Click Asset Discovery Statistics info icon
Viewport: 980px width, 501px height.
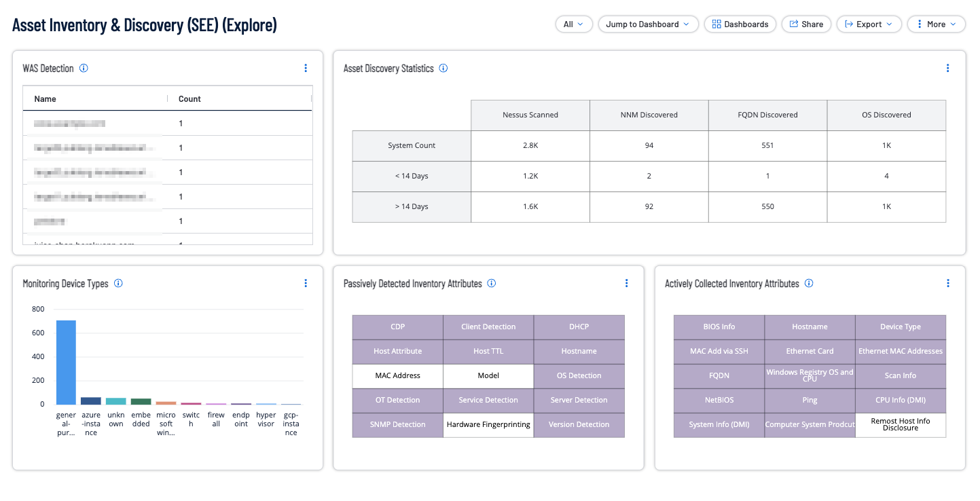443,68
